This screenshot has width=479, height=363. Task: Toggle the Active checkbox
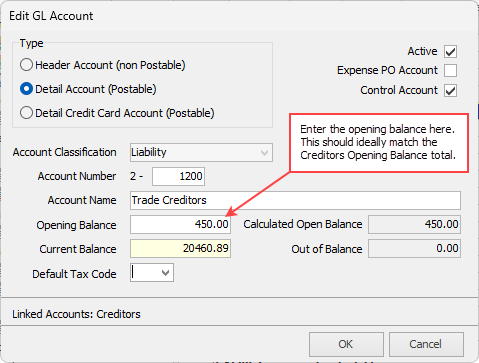tap(450, 52)
